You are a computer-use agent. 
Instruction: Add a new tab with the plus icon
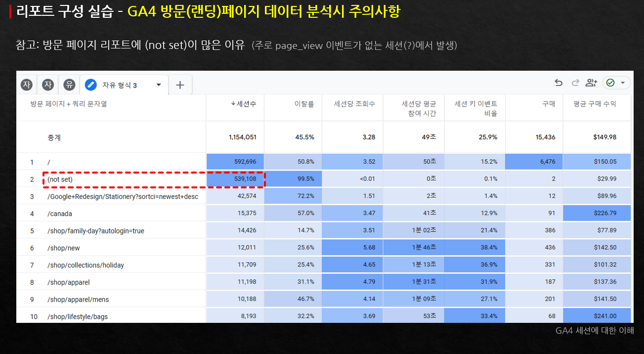(x=179, y=85)
